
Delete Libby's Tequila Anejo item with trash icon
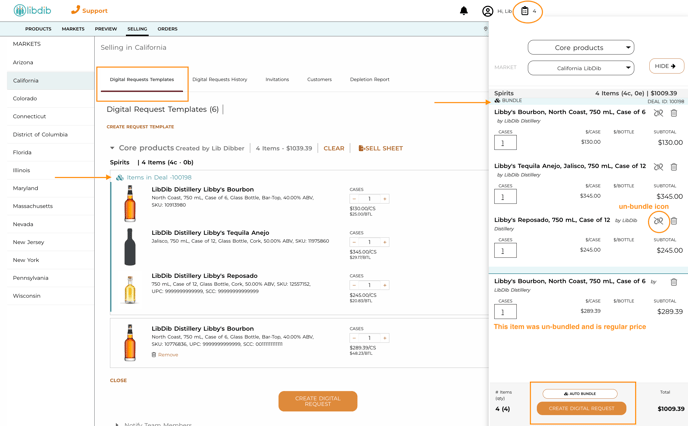[x=674, y=167]
